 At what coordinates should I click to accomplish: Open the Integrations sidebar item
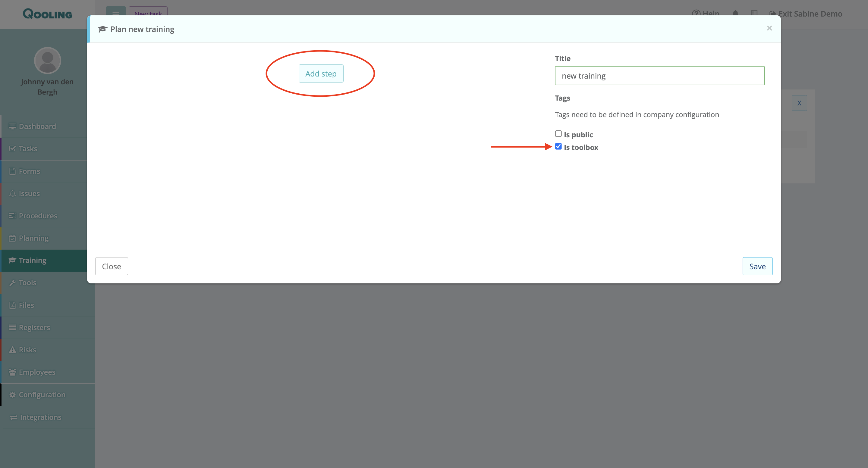pyautogui.click(x=40, y=417)
